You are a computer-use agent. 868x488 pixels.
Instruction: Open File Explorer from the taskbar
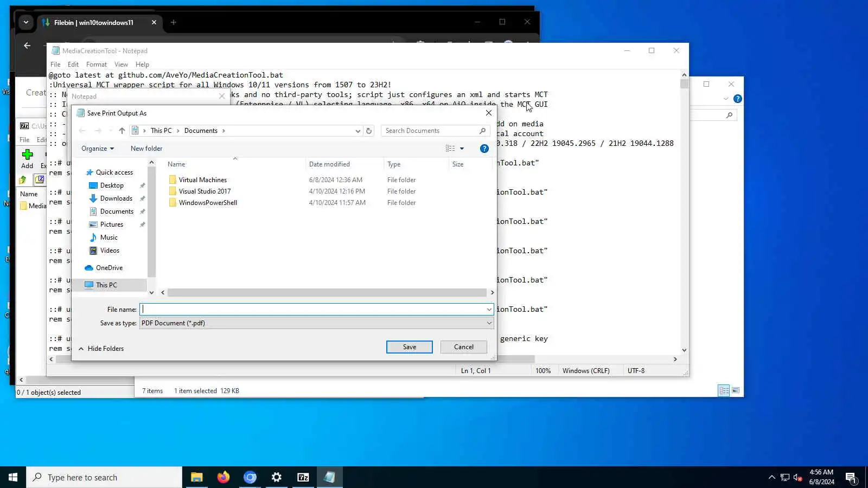tap(196, 477)
